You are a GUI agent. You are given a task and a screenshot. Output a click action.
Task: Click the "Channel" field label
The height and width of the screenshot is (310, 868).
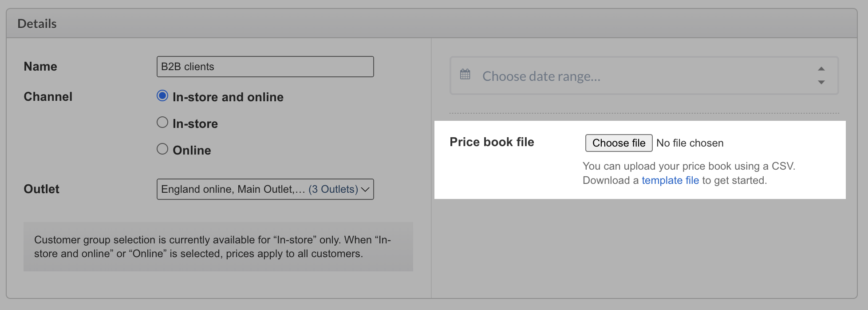(x=48, y=97)
